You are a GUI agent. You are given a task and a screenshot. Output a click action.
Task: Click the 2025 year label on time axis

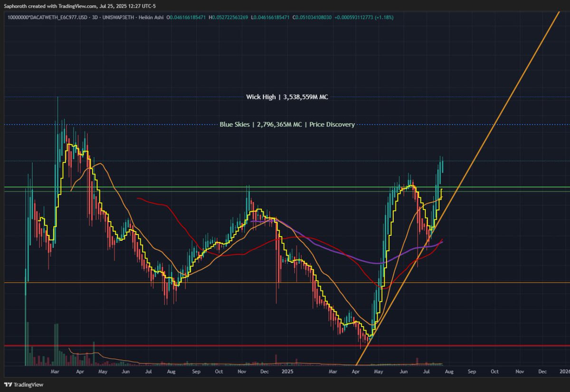[286, 373]
